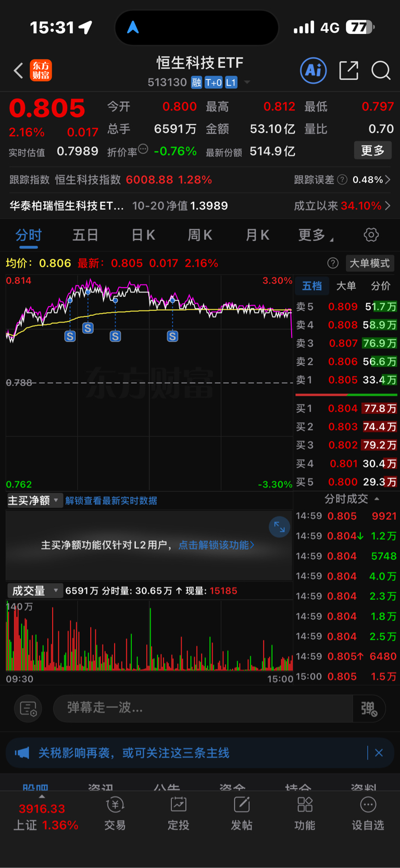Tap the megaphone announcement icon
Screen dimensions: 400x868
[22, 753]
